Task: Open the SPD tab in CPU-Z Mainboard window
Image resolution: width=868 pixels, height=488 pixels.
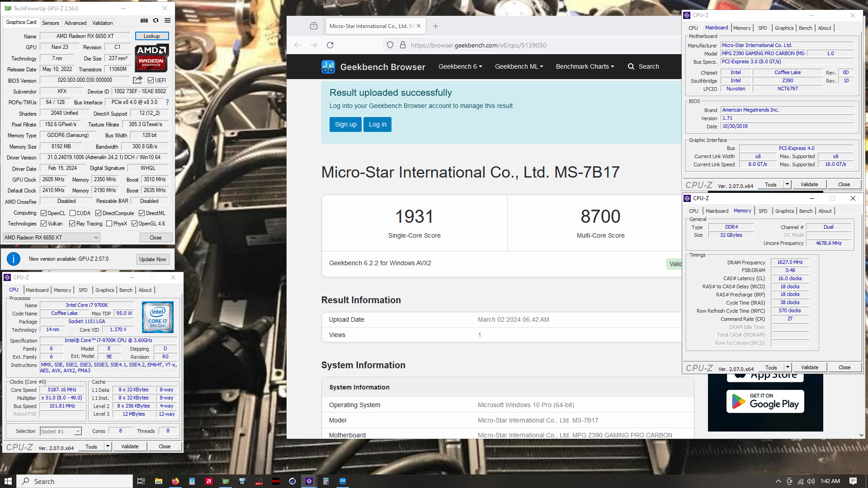Action: [x=763, y=28]
